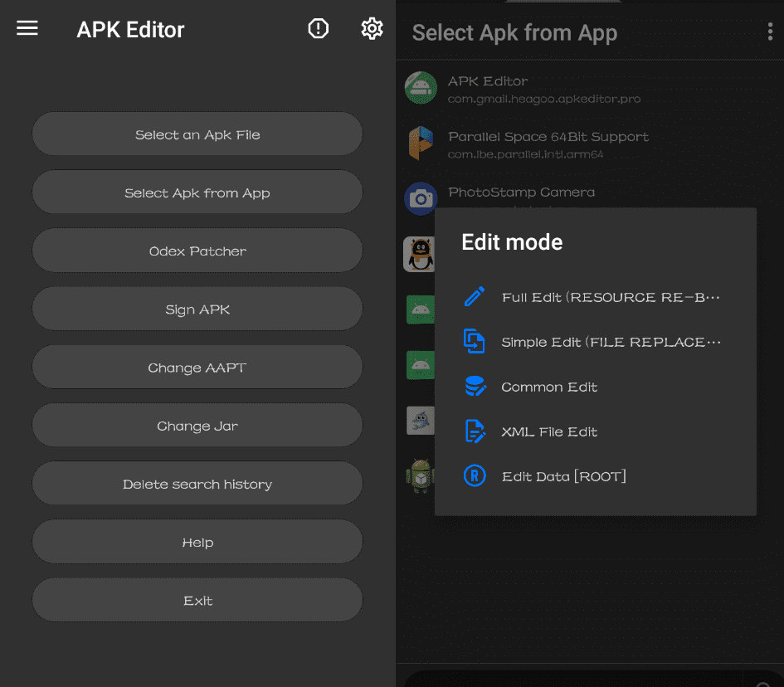Screen dimensions: 784x687
Task: Click the Change AAPT button
Action: 197,367
